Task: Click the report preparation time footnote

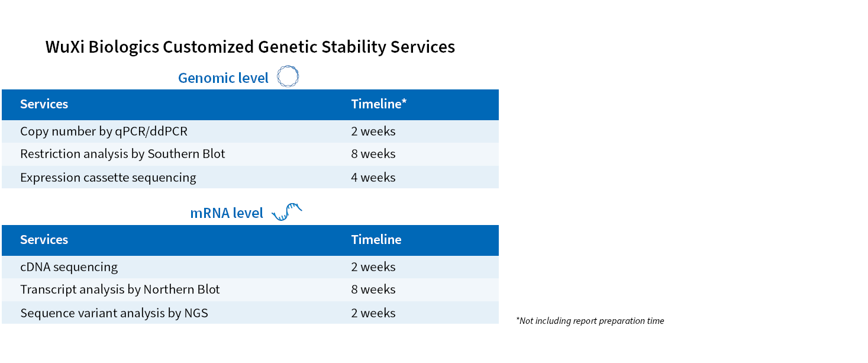Action: coord(590,321)
